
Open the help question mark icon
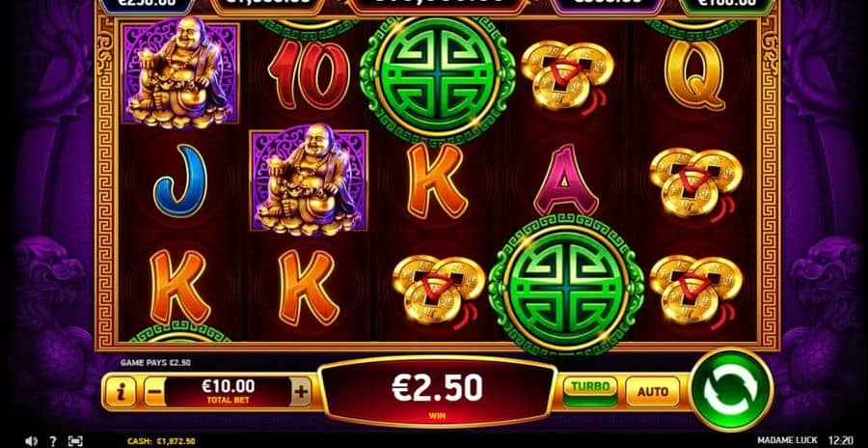click(x=53, y=441)
